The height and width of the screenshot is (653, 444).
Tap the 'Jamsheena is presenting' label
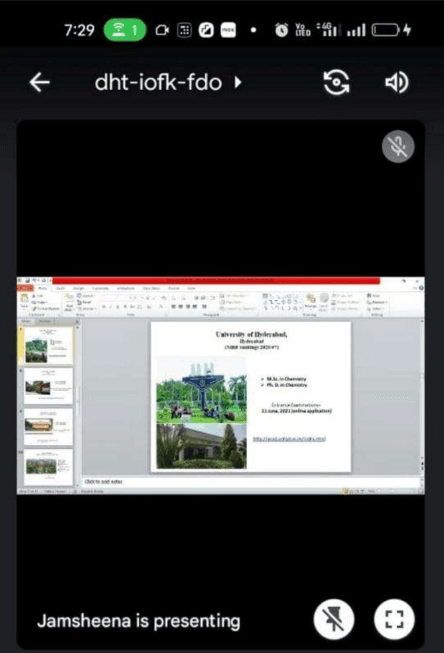(x=139, y=621)
